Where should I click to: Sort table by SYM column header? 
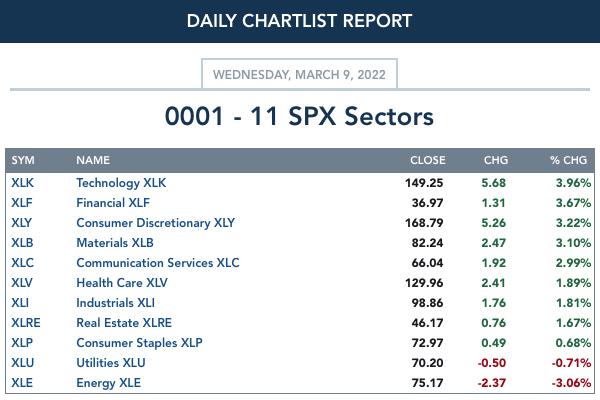23,160
